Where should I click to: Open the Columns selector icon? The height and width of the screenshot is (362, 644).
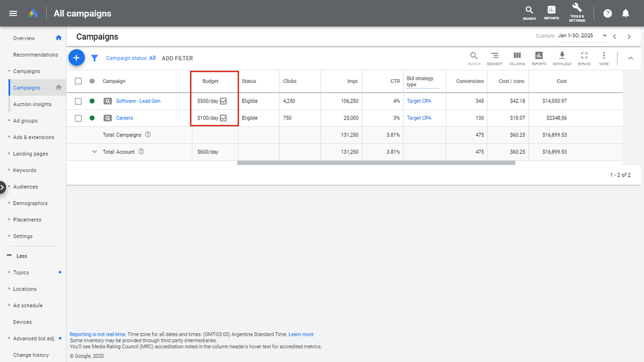point(517,58)
